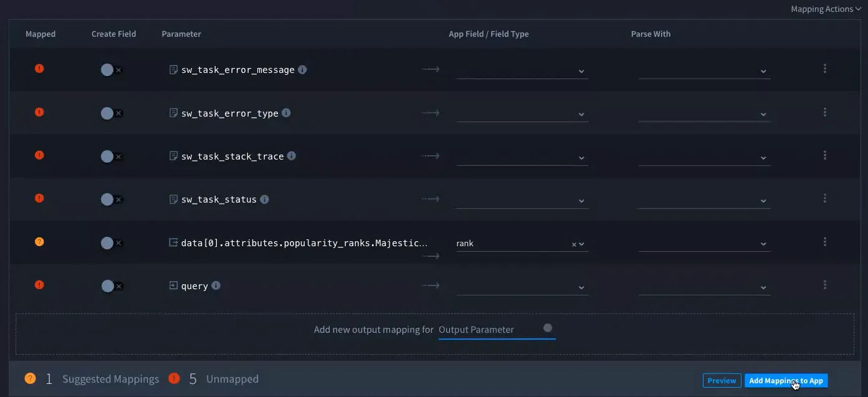Image resolution: width=868 pixels, height=397 pixels.
Task: Toggle Create Field for sw_task_error_message
Action: click(111, 70)
